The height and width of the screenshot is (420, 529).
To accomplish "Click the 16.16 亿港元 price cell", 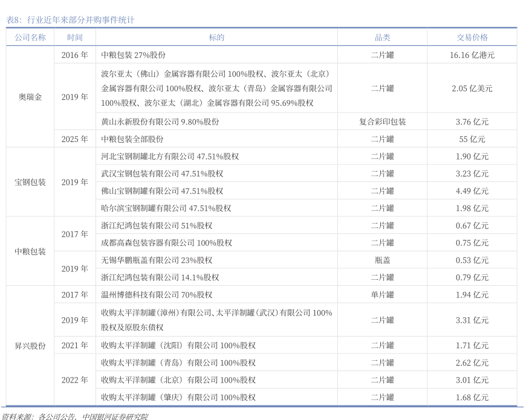I will [x=472, y=55].
